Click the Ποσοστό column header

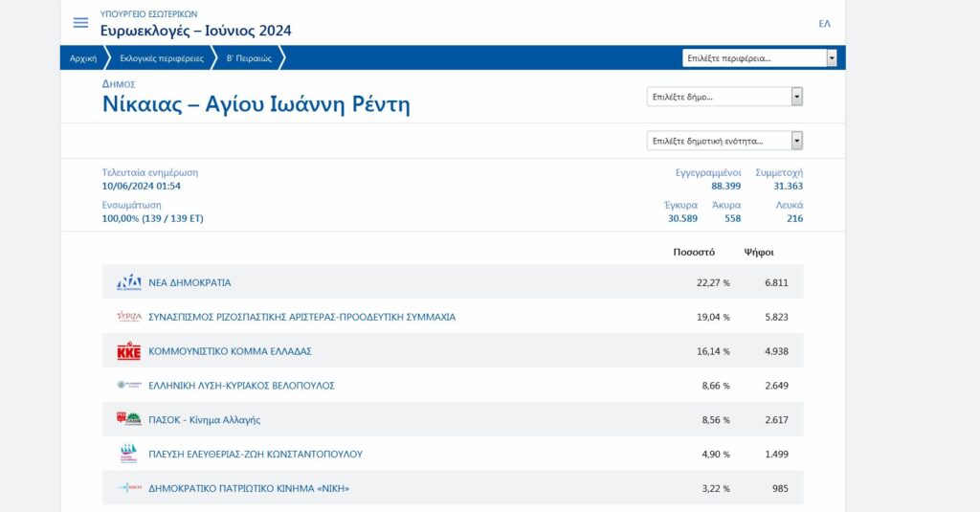tap(694, 252)
